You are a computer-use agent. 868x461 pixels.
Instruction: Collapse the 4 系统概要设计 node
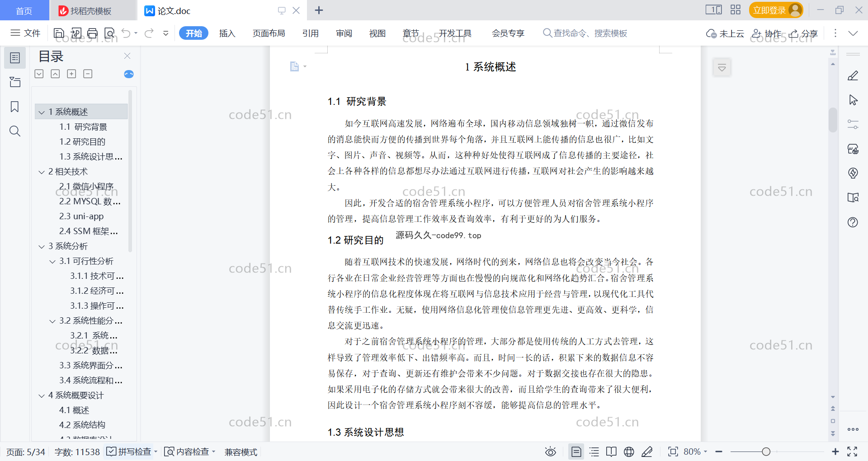tap(42, 396)
